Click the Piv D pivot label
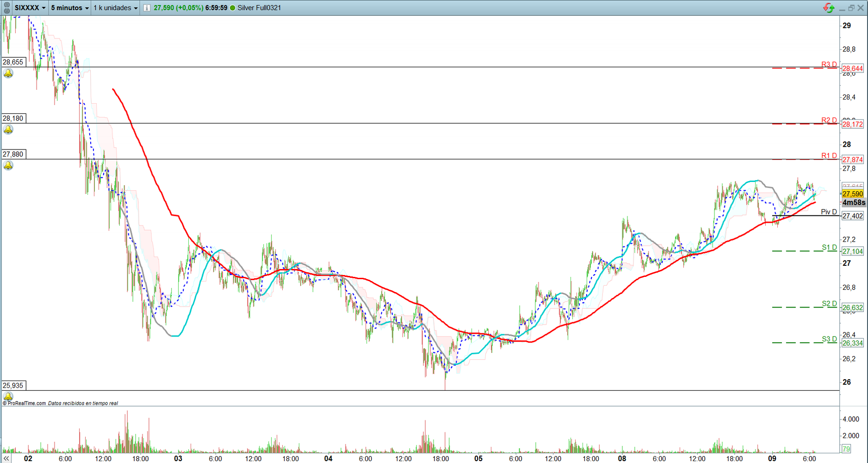This screenshot has width=868, height=463. click(x=828, y=212)
